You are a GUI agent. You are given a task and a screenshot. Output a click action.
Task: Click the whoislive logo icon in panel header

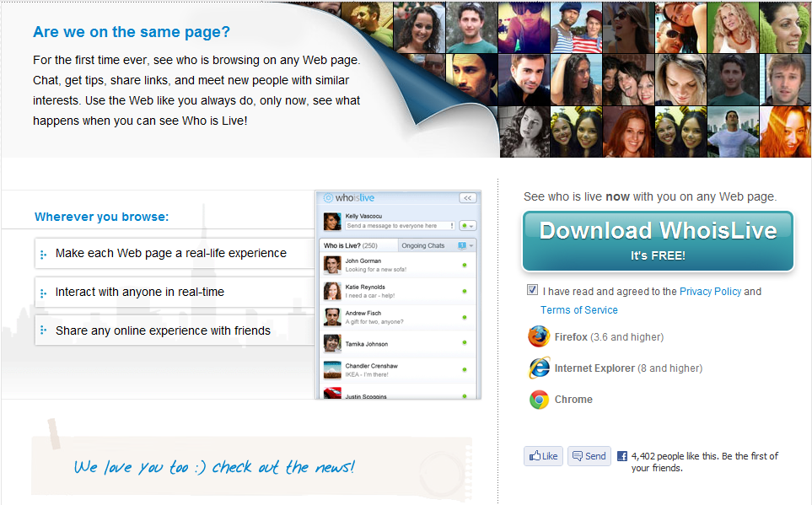coord(328,198)
